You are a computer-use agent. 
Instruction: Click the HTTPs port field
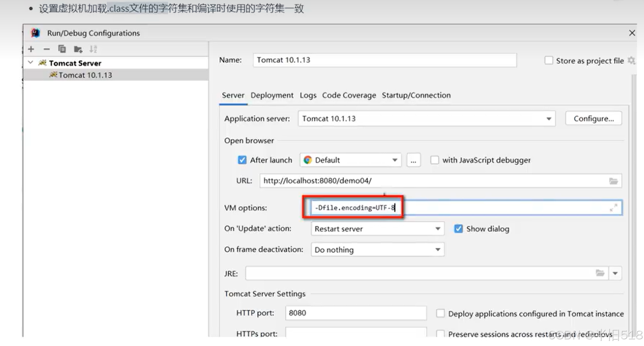pyautogui.click(x=356, y=332)
